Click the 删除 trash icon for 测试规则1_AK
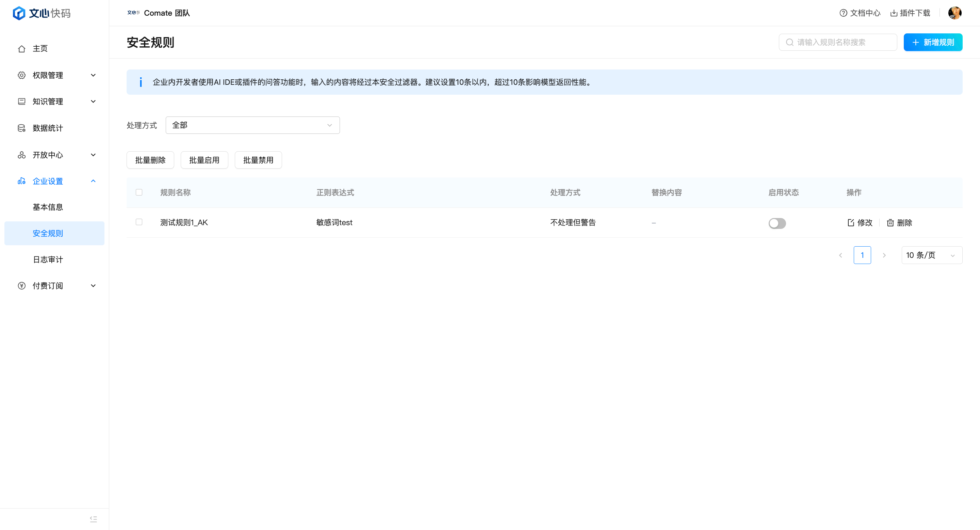This screenshot has width=980, height=530. pyautogui.click(x=890, y=223)
